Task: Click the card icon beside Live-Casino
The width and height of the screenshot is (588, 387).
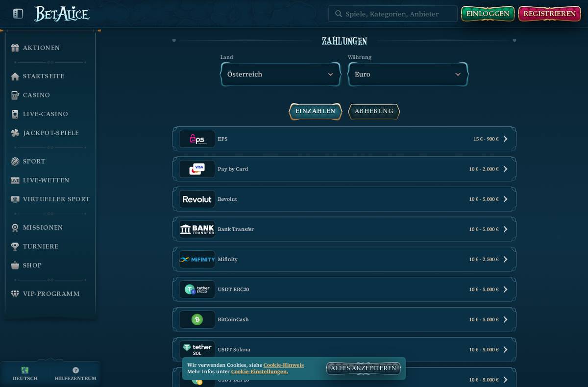Action: click(x=15, y=114)
